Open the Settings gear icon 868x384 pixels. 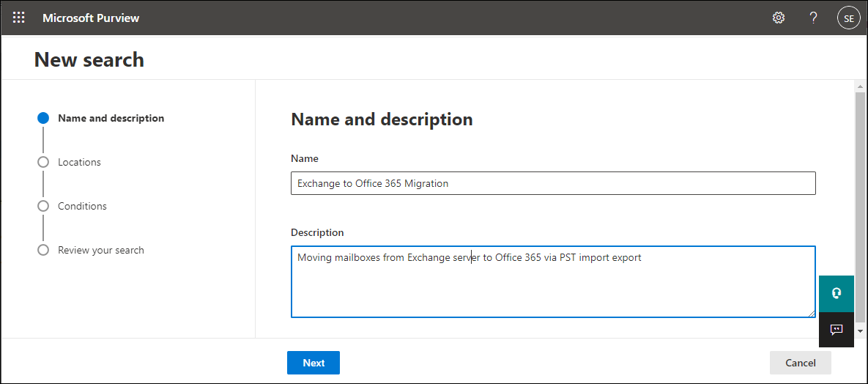(x=779, y=18)
